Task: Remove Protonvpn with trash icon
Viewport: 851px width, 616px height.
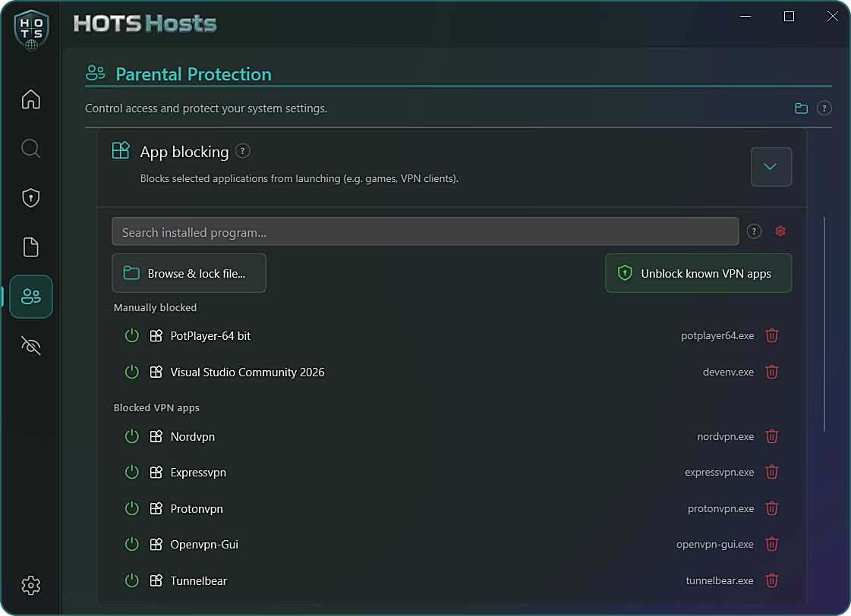Action: (x=772, y=508)
